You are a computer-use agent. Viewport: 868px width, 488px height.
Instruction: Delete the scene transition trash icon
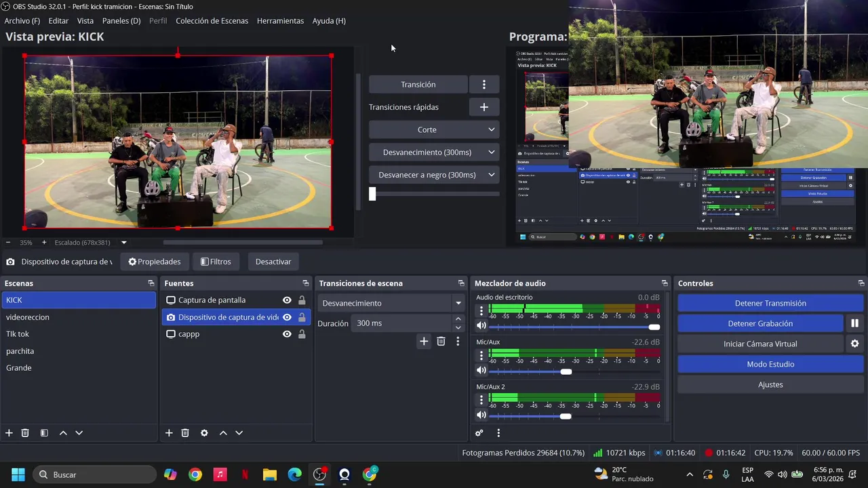pyautogui.click(x=441, y=342)
